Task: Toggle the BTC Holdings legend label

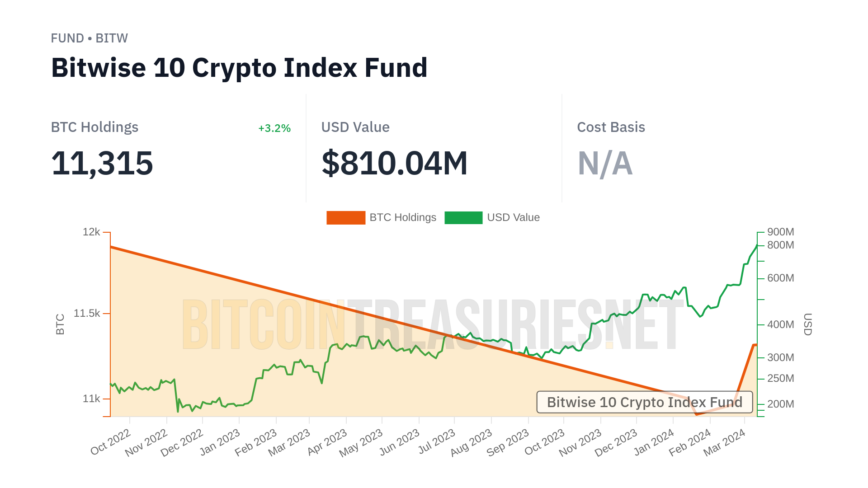Action: [x=402, y=218]
